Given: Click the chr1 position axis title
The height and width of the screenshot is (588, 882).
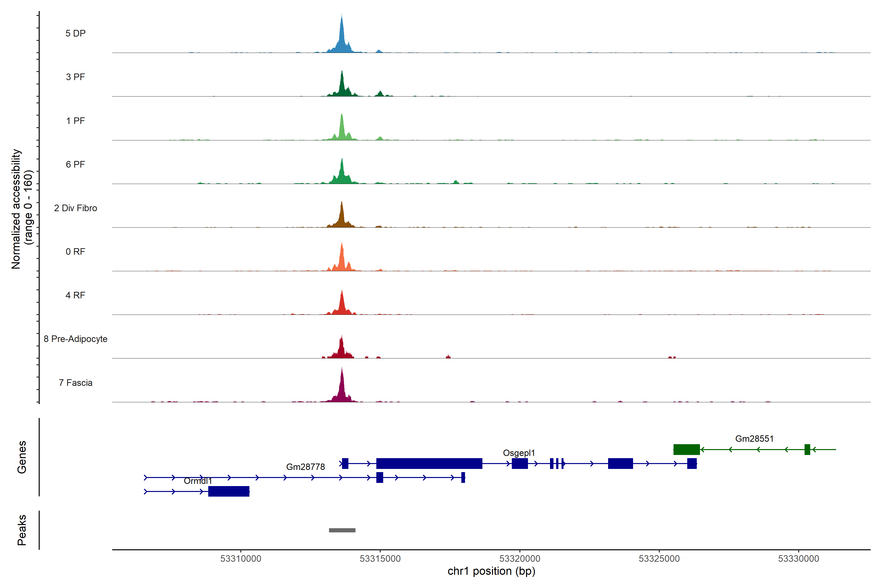Looking at the screenshot, I should pos(491,571).
